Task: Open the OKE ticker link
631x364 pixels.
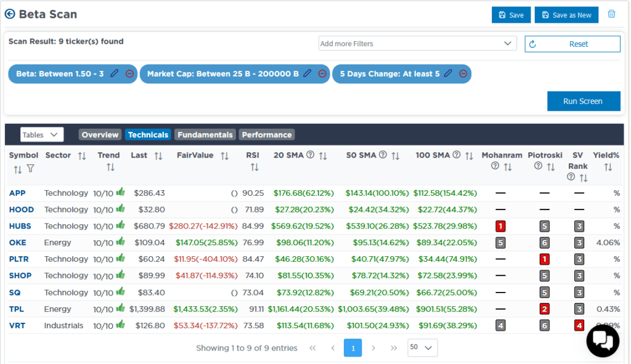Action: click(x=18, y=243)
